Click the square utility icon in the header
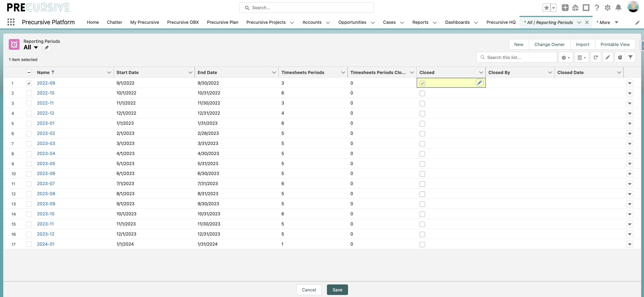644x297 pixels. point(586,7)
